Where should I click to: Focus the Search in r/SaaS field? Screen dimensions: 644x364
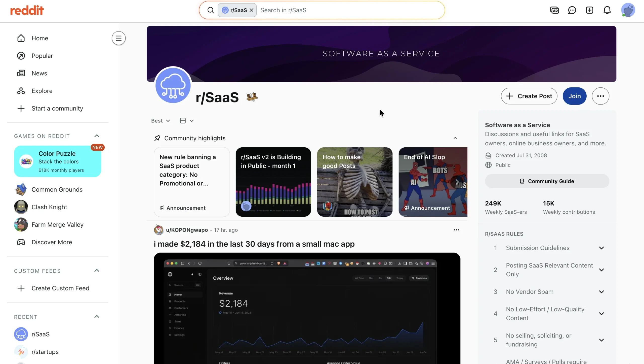[350, 10]
